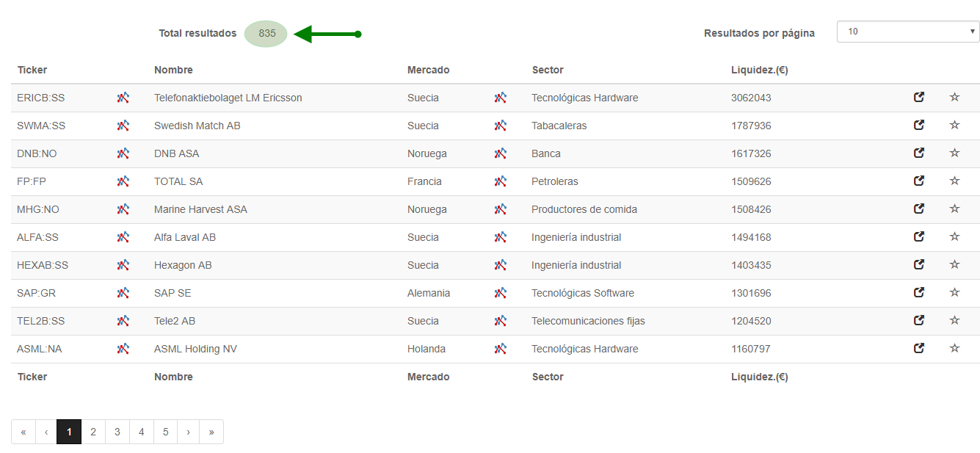Open external link icon for Alfa Laval row
The width and height of the screenshot is (980, 453).
pyautogui.click(x=919, y=236)
